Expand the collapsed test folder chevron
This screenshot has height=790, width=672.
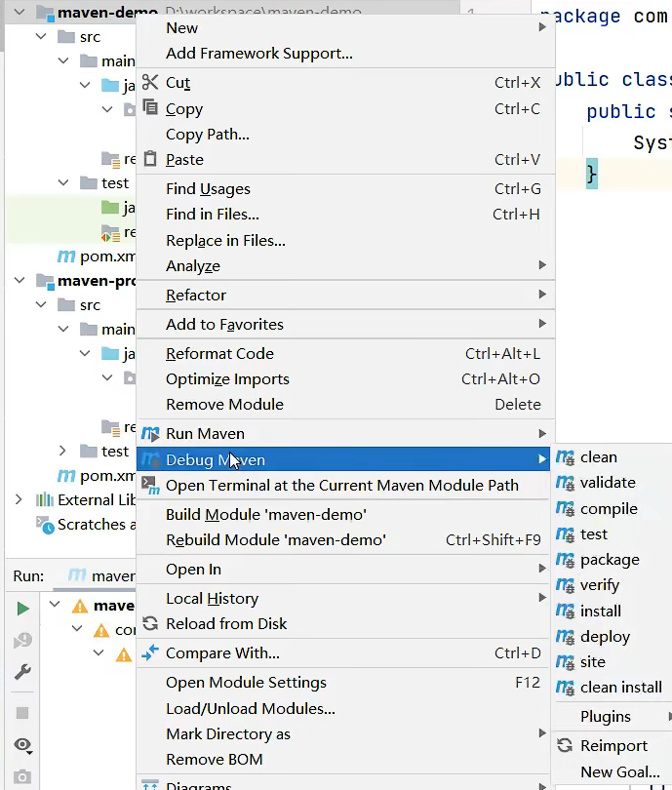pyautogui.click(x=63, y=451)
